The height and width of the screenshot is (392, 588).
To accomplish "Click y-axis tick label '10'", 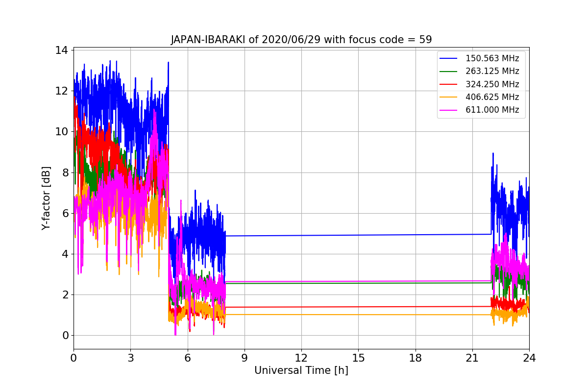I will 63,131.
